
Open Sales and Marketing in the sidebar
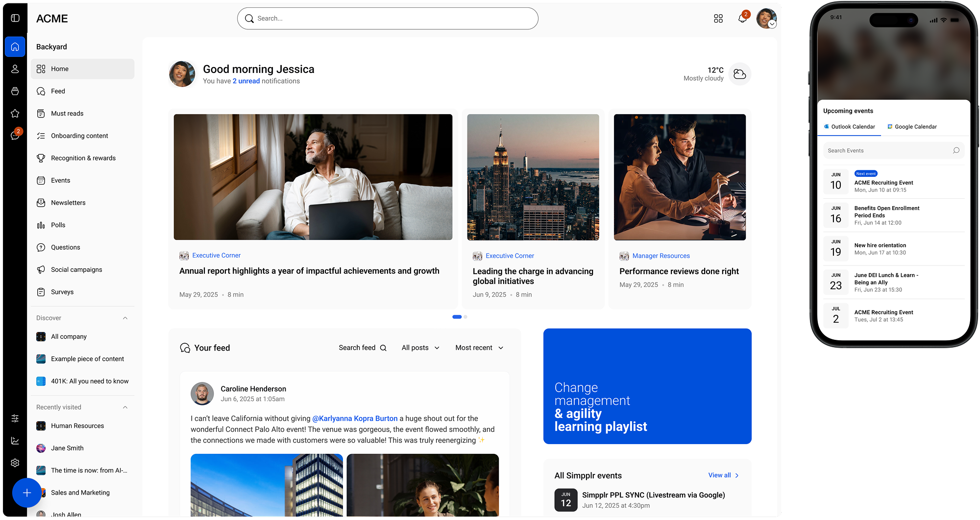point(82,493)
